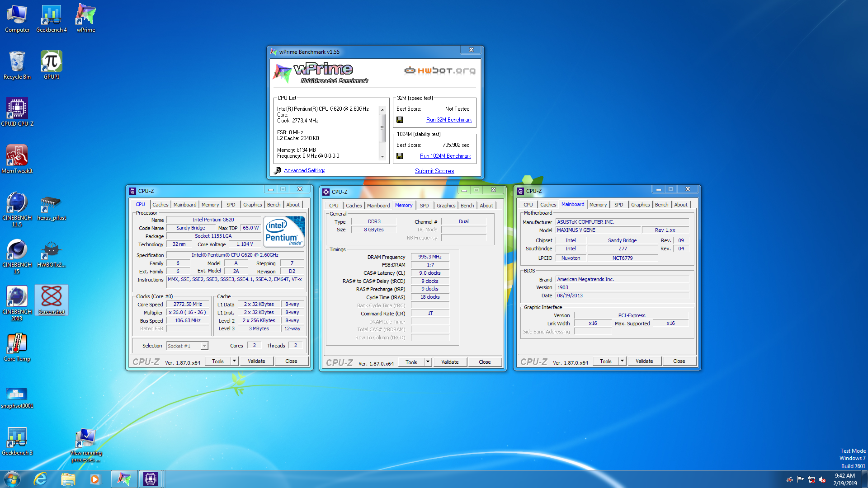Click the Close button in the middle CPU-Z window
Viewport: 868px width, 488px height.
click(485, 362)
